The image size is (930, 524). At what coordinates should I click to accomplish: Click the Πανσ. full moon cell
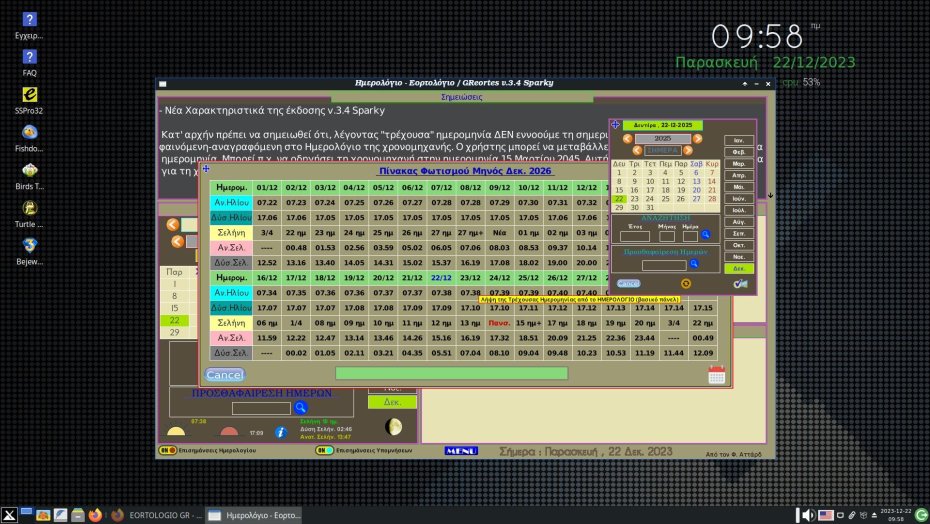pyautogui.click(x=499, y=323)
